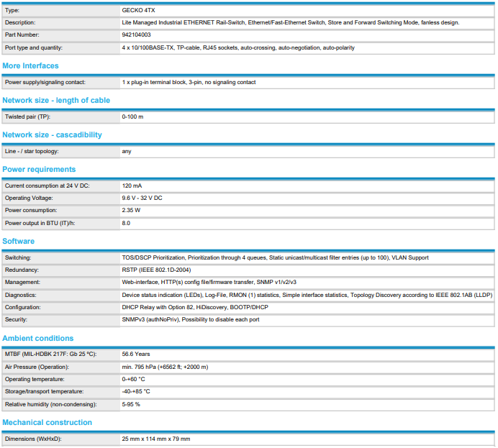Image resolution: width=498 pixels, height=448 pixels.
Task: Select '25 mm x 114 mm x 79 mm' value
Action: pos(156,439)
